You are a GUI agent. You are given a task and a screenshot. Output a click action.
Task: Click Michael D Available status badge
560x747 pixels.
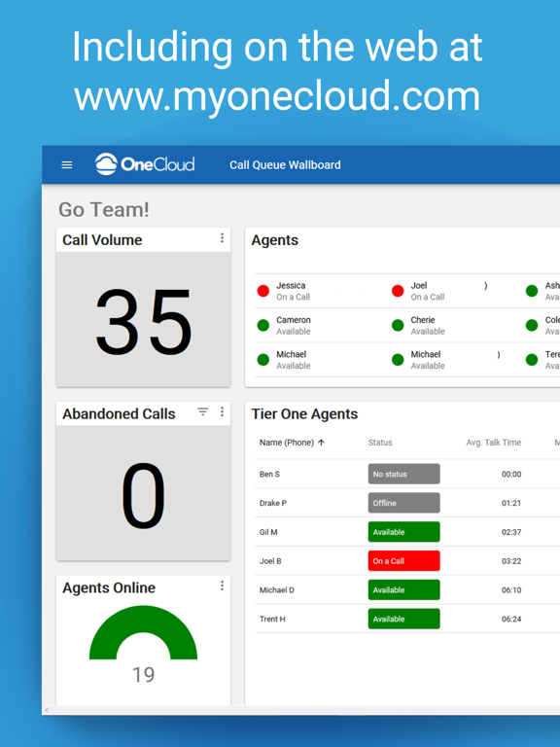coord(403,589)
